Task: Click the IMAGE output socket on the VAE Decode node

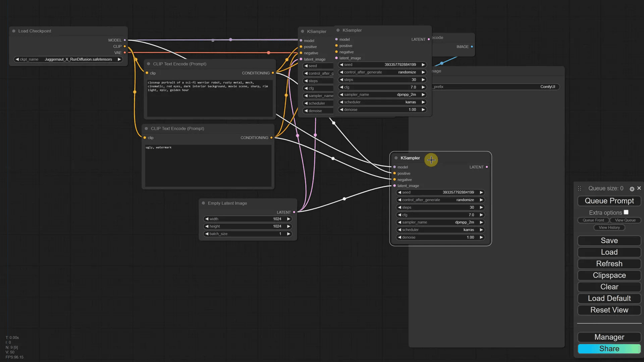Action: point(473,47)
